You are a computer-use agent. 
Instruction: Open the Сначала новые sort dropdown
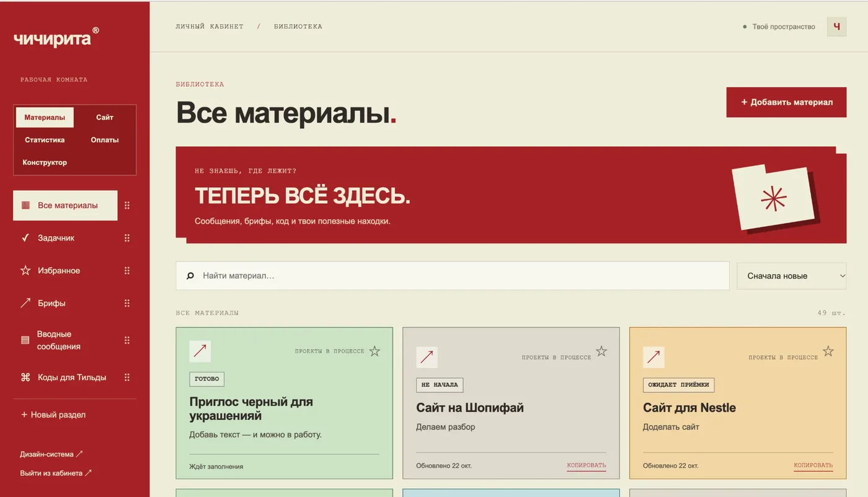pos(792,276)
